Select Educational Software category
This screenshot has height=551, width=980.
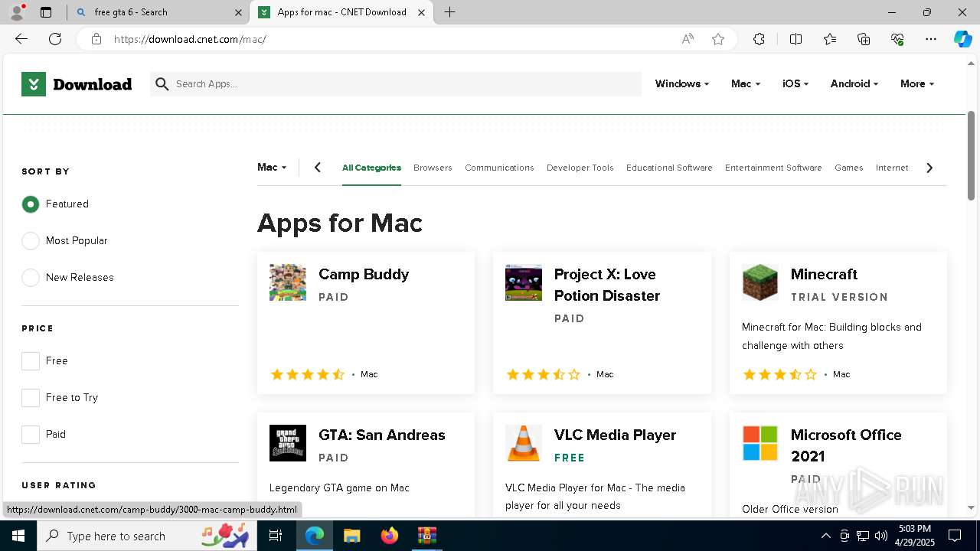(669, 168)
